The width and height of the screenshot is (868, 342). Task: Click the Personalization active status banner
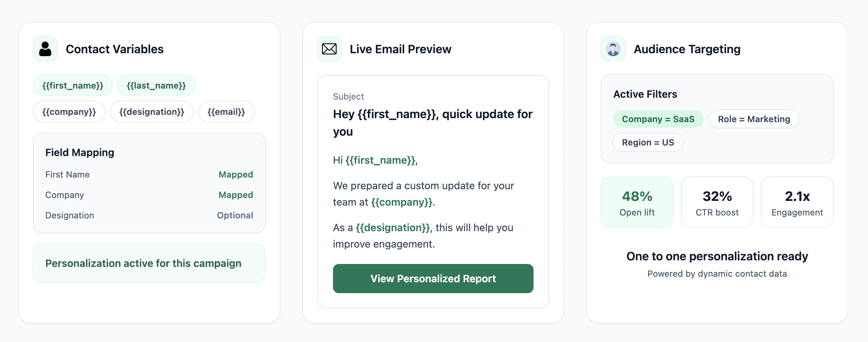pos(149,263)
